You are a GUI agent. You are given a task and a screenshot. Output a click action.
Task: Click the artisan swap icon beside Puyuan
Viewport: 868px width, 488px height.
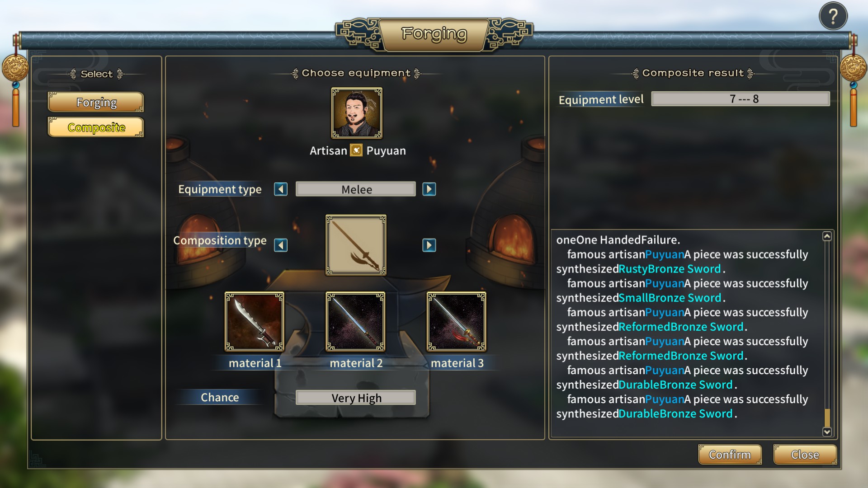point(356,150)
